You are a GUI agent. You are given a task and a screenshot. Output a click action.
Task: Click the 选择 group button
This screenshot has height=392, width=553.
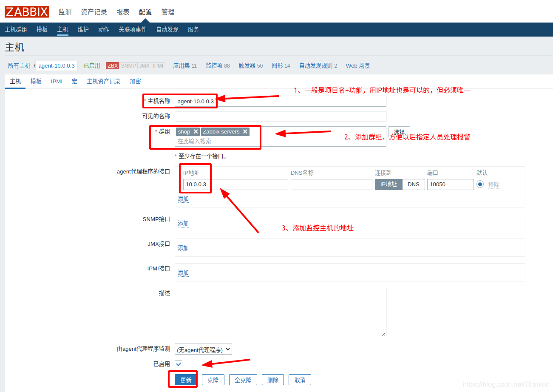399,132
